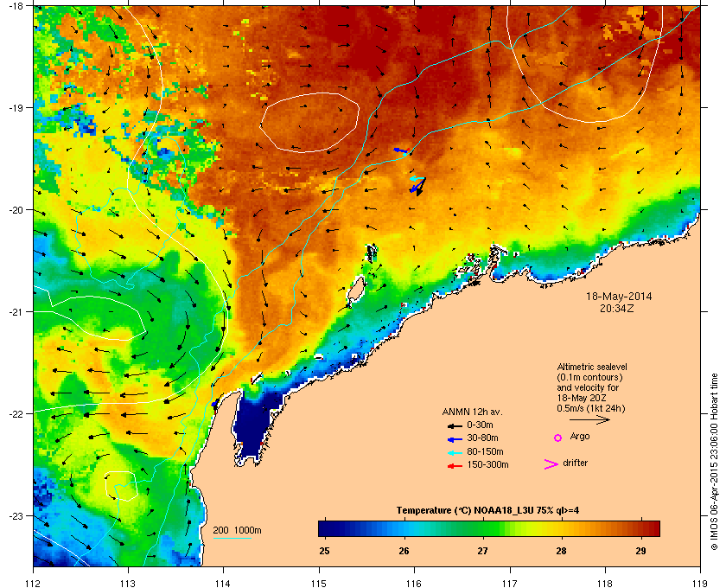Click the 150-300m legend label
Image resolution: width=726 pixels, height=588 pixels.
(487, 464)
